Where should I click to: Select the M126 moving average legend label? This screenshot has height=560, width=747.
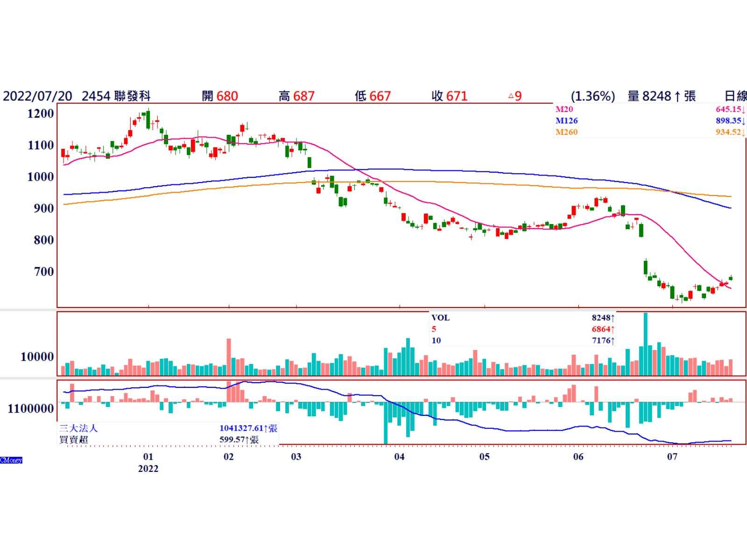(x=566, y=120)
